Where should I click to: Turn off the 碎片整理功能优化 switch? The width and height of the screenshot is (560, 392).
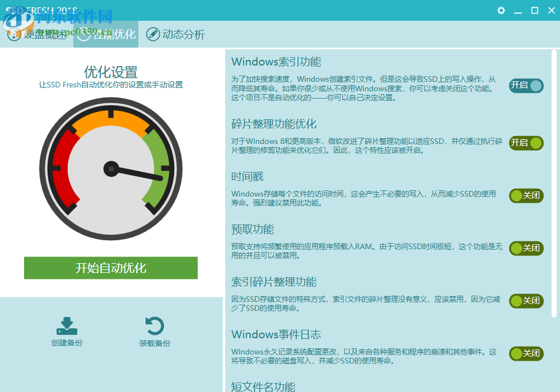pyautogui.click(x=526, y=143)
